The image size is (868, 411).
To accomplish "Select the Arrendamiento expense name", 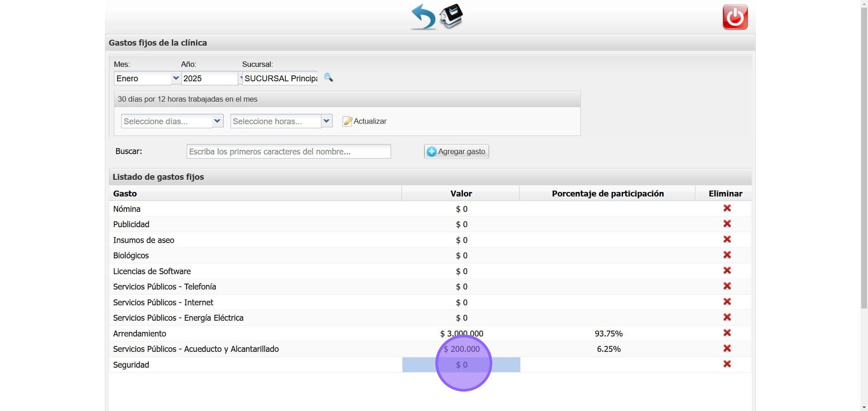I will click(140, 333).
